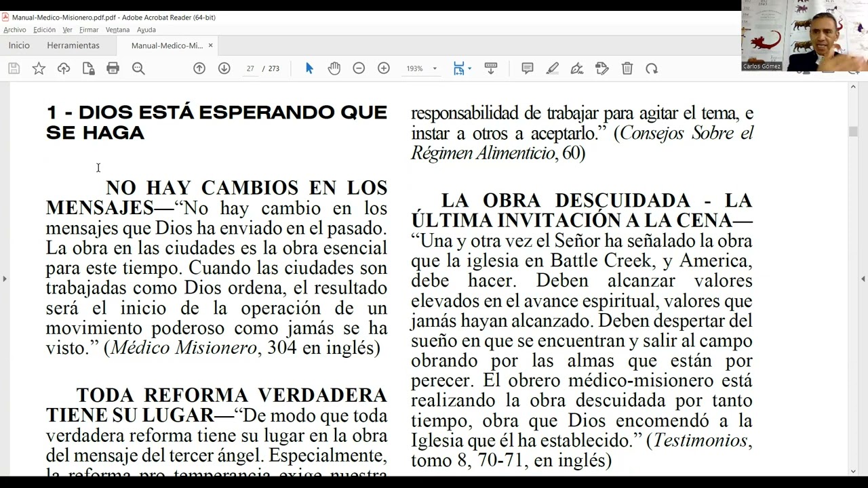
Task: Go to previous page arrow
Action: pyautogui.click(x=199, y=68)
